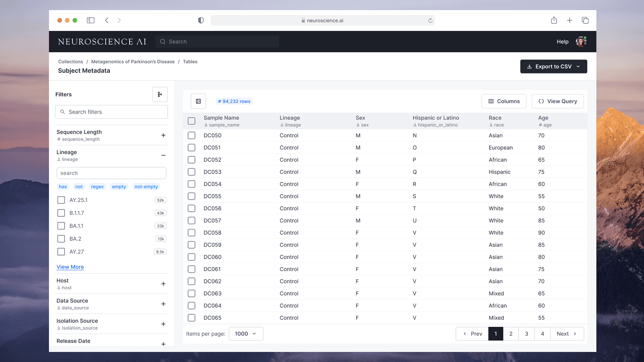Expand the Sequence Length filter
Viewport: 644px width, 362px height.
163,135
